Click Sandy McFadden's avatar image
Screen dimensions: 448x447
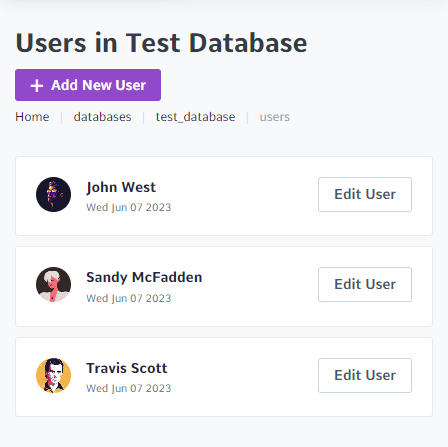click(x=53, y=284)
